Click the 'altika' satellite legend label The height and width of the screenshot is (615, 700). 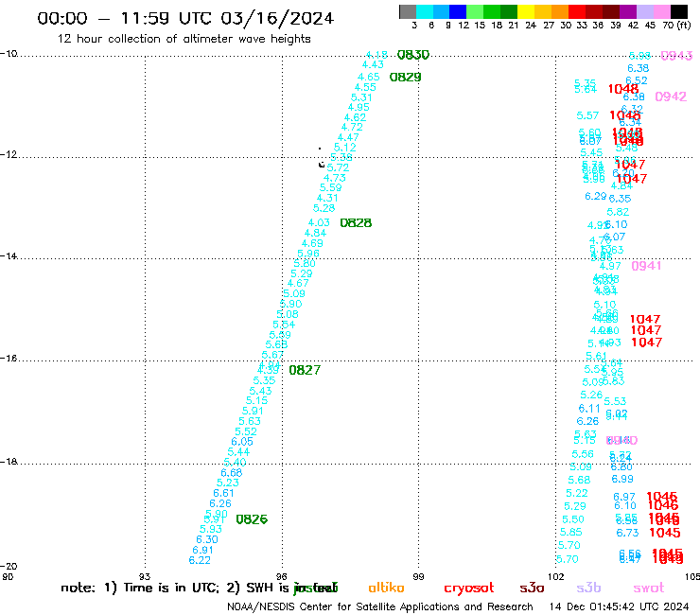pos(386,588)
